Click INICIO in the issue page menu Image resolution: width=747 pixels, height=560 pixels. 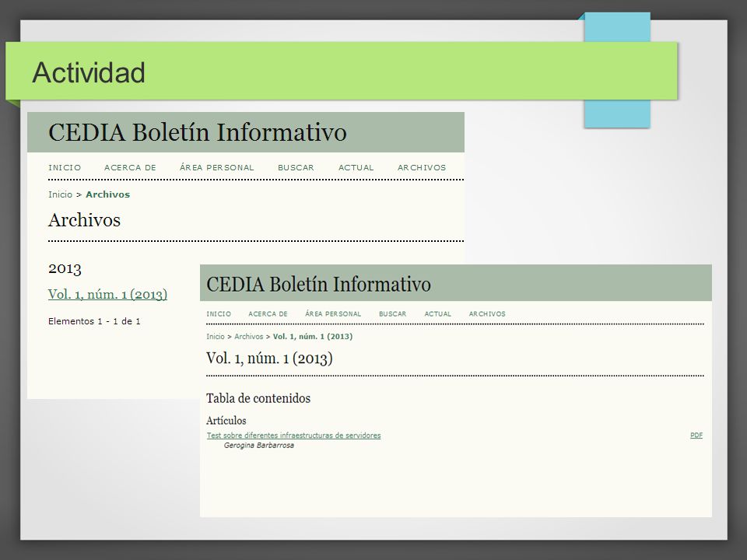click(219, 313)
